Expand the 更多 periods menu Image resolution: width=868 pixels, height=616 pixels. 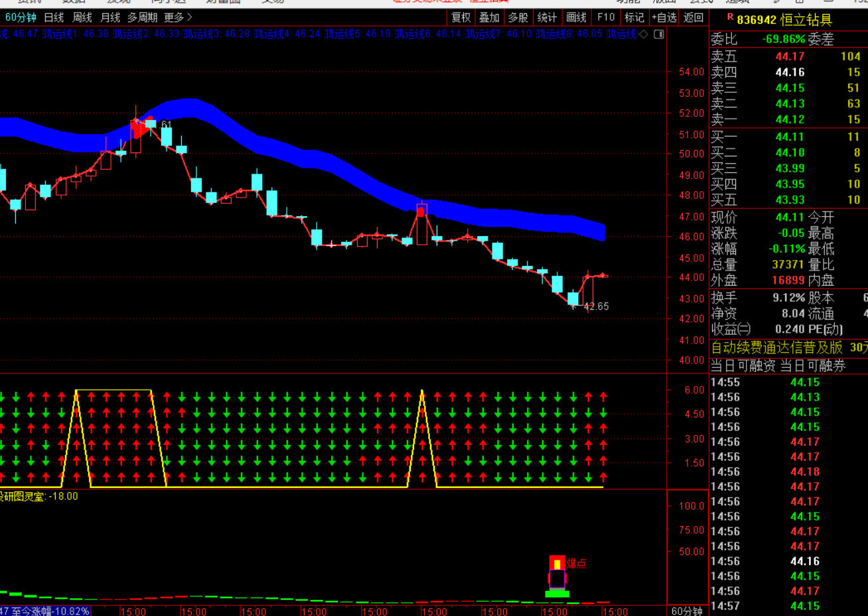[178, 17]
